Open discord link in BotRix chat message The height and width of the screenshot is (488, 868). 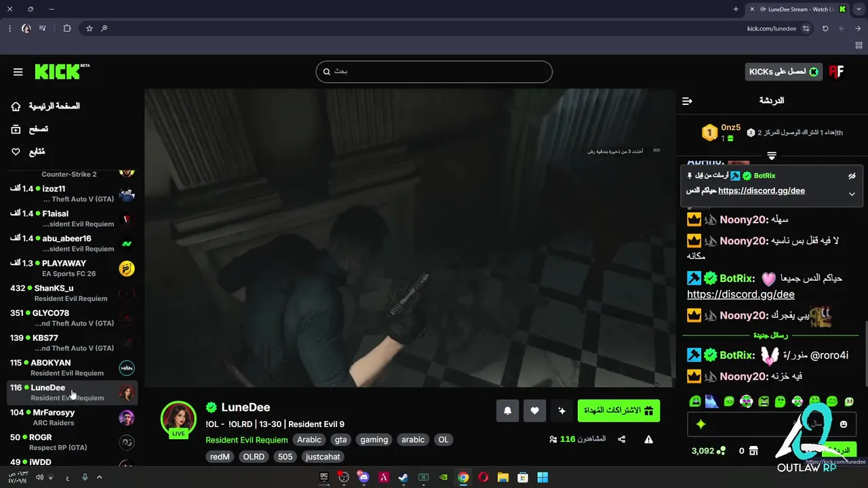(x=741, y=294)
